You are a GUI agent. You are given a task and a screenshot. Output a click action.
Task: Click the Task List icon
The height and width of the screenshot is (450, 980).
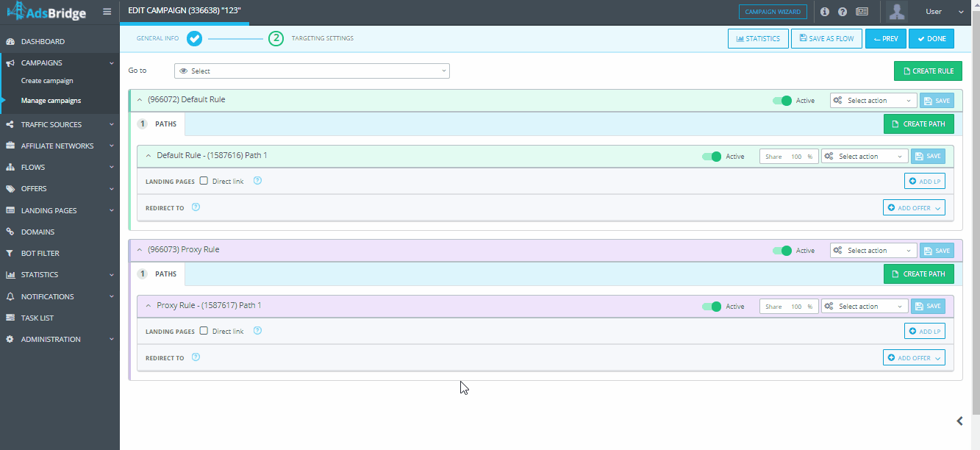10,318
